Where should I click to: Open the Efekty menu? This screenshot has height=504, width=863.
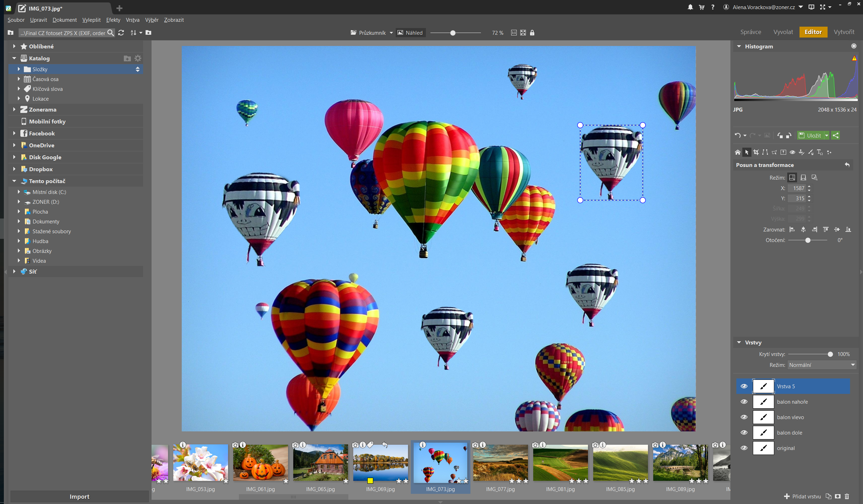point(113,20)
